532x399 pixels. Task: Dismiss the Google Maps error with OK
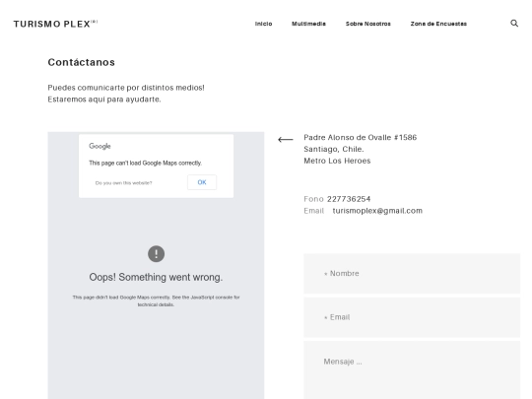point(202,182)
